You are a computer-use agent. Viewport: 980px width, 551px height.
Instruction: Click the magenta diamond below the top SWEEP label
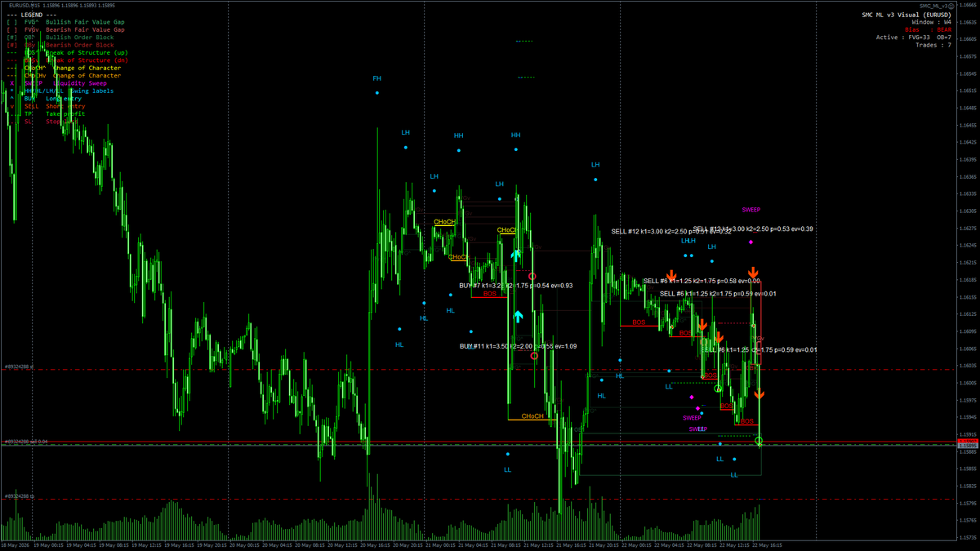(x=751, y=242)
